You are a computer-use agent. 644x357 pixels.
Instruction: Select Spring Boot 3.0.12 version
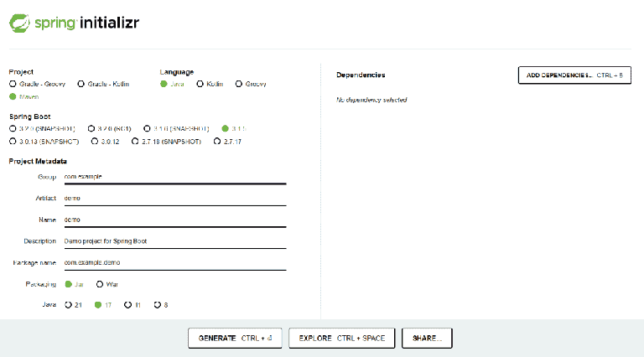coord(106,142)
